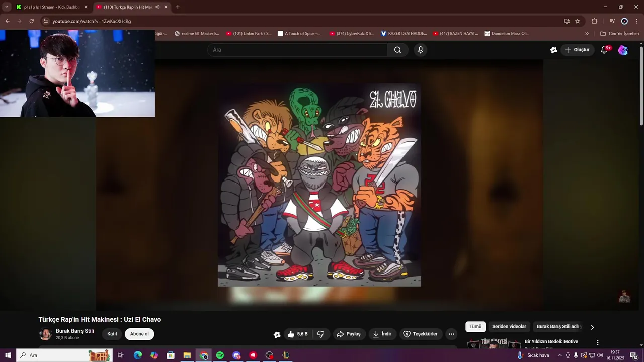This screenshot has height=362, width=644.
Task: Share the video via Paylaş
Action: click(349, 334)
